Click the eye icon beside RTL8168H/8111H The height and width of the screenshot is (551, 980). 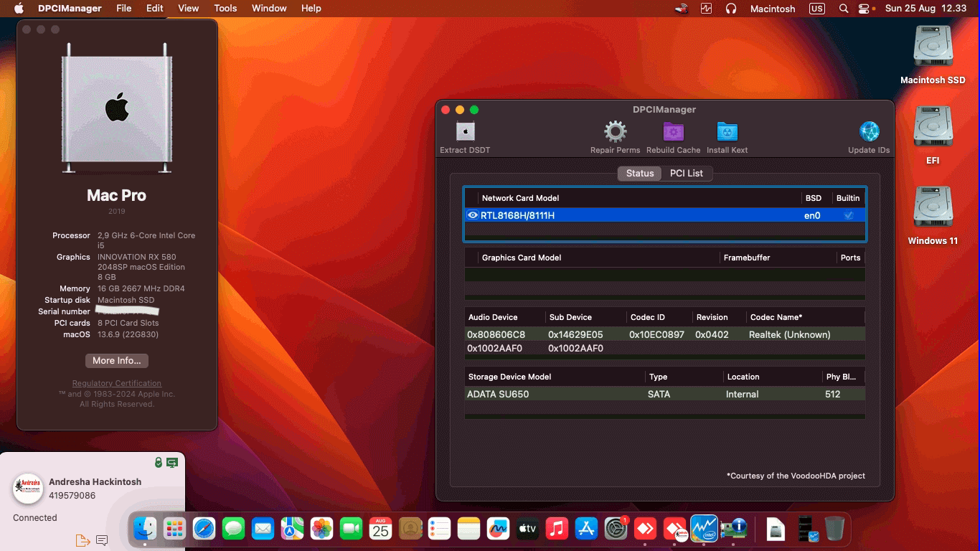473,215
